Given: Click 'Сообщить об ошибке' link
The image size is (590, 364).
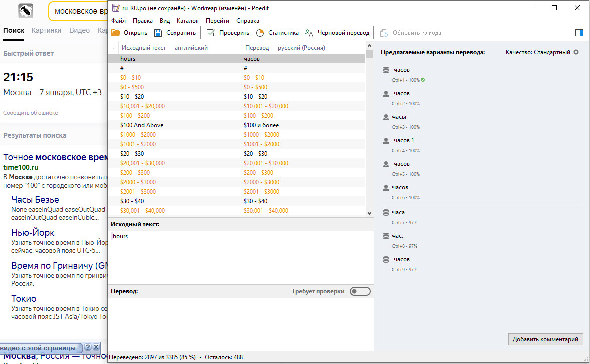Looking at the screenshot, I should click(30, 113).
